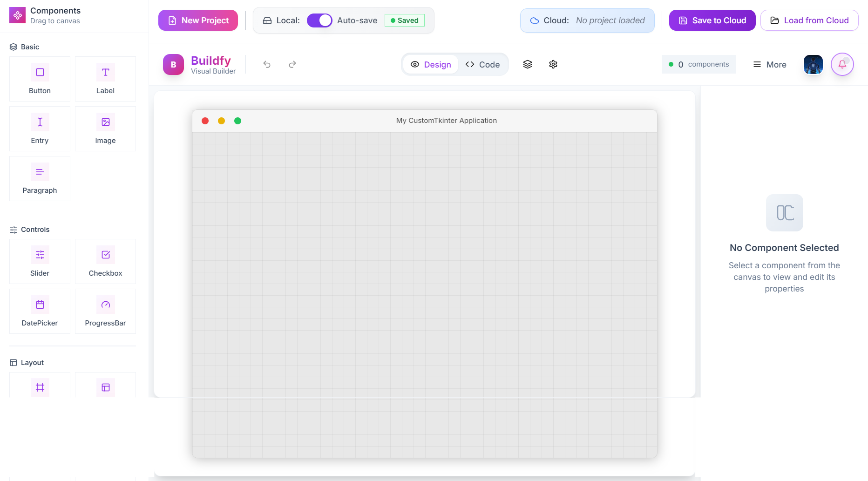This screenshot has height=481, width=868.
Task: Select the ProgressBar component
Action: coord(105,311)
